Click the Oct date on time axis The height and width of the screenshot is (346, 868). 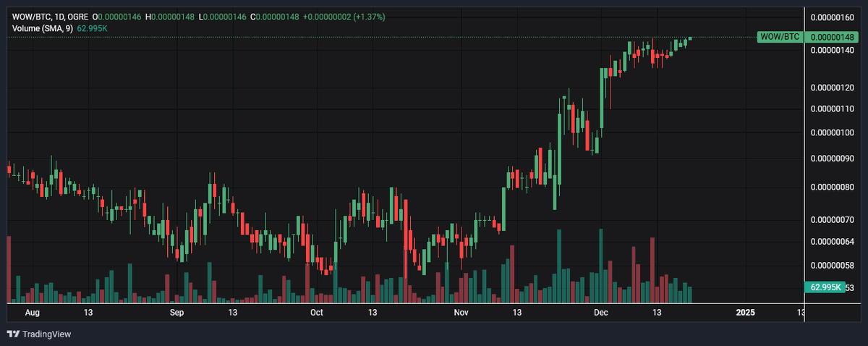point(316,313)
